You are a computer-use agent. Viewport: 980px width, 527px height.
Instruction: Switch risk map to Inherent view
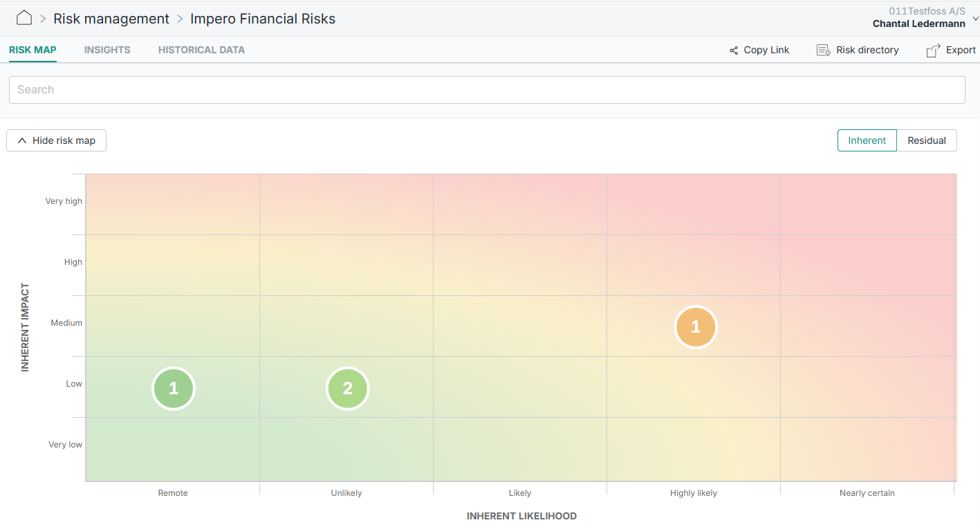867,140
